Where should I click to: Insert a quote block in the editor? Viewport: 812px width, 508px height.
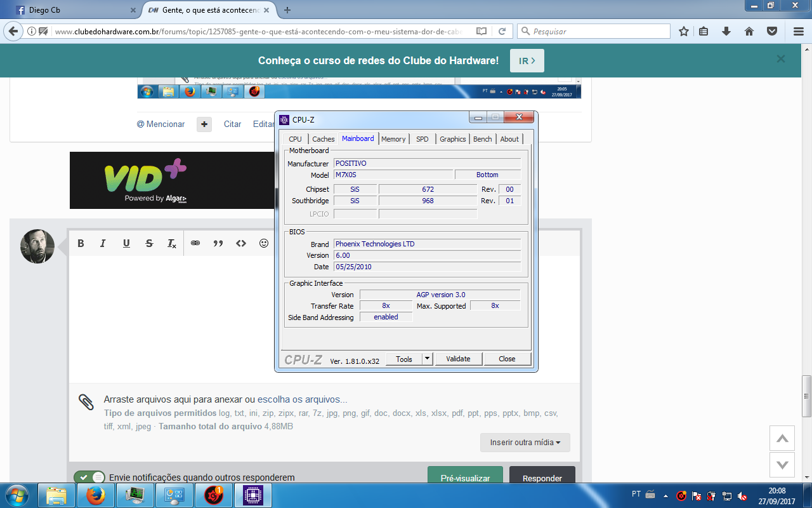tap(218, 243)
